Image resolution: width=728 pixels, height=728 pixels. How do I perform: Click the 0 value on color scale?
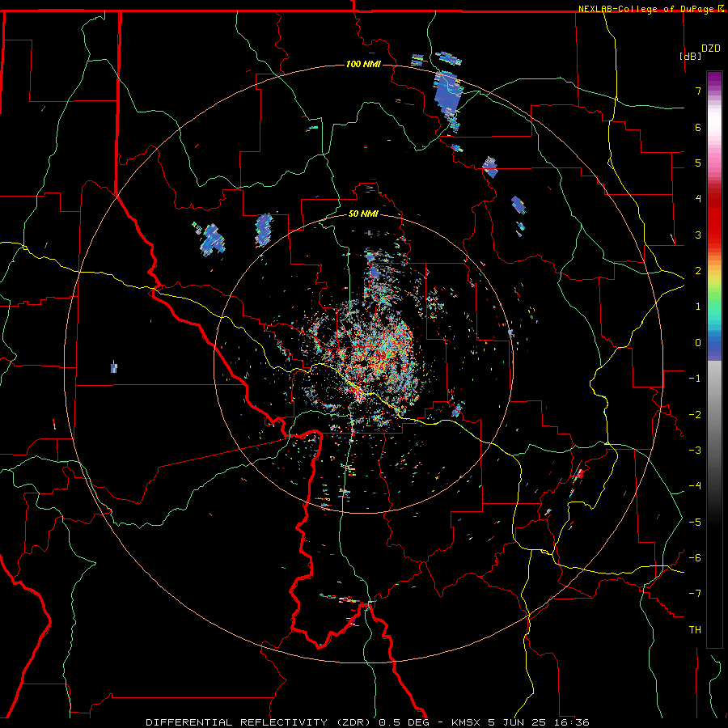[x=698, y=343]
